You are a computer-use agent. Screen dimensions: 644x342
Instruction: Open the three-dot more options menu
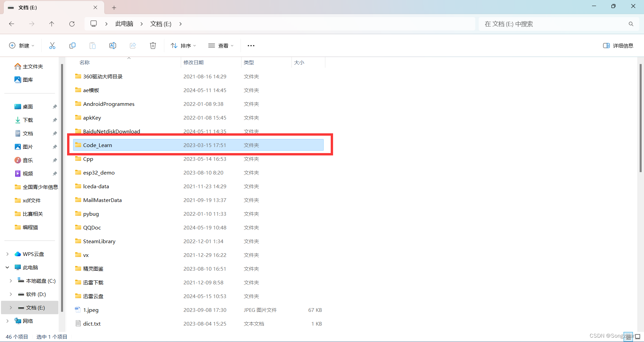click(x=251, y=46)
